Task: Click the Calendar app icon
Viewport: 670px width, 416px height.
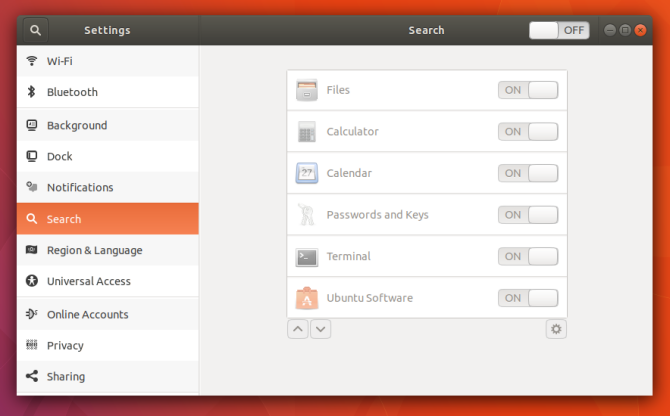Action: click(306, 173)
